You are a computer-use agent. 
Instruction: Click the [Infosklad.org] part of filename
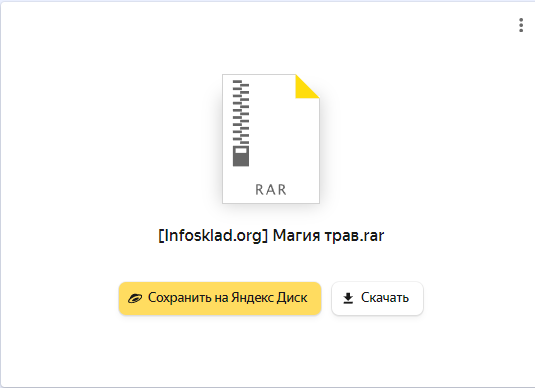coord(213,236)
